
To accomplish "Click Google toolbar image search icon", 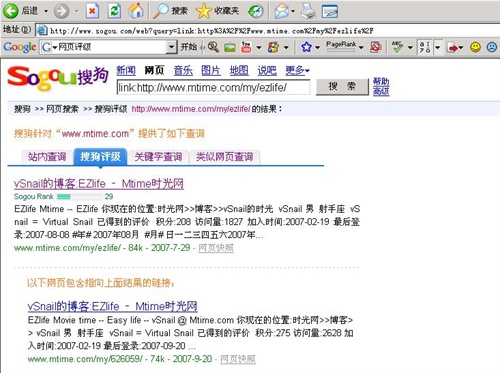I will (x=230, y=48).
